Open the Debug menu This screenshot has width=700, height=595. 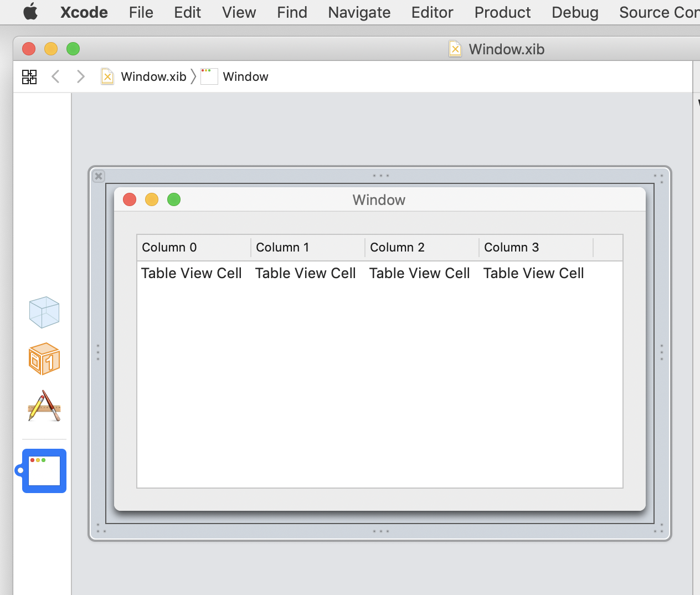[x=574, y=12]
